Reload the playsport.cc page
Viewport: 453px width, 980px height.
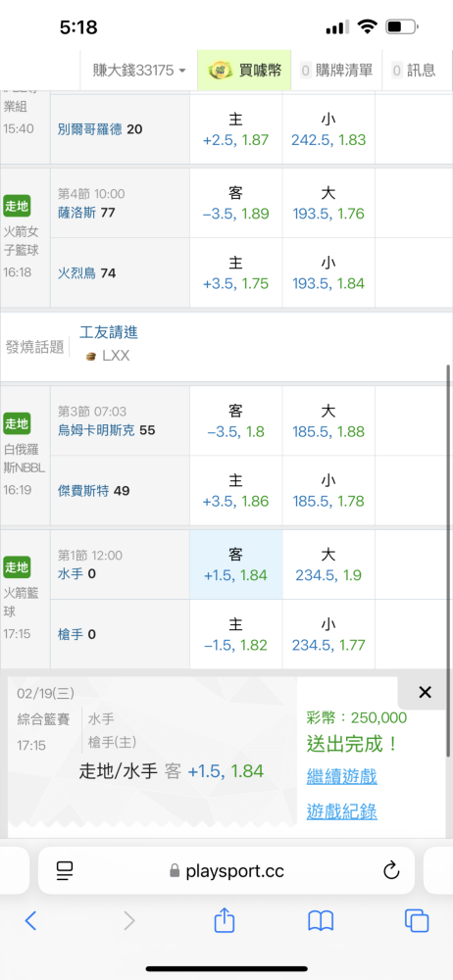(x=391, y=870)
